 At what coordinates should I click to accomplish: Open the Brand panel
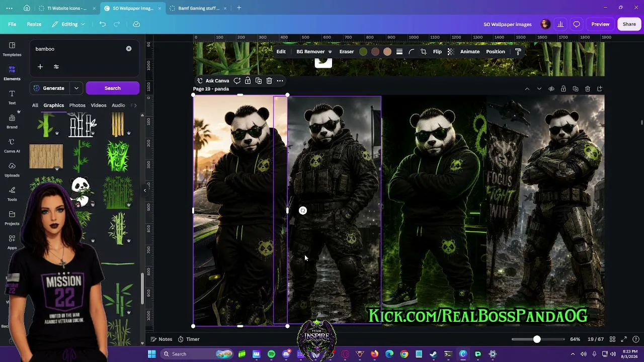12,121
